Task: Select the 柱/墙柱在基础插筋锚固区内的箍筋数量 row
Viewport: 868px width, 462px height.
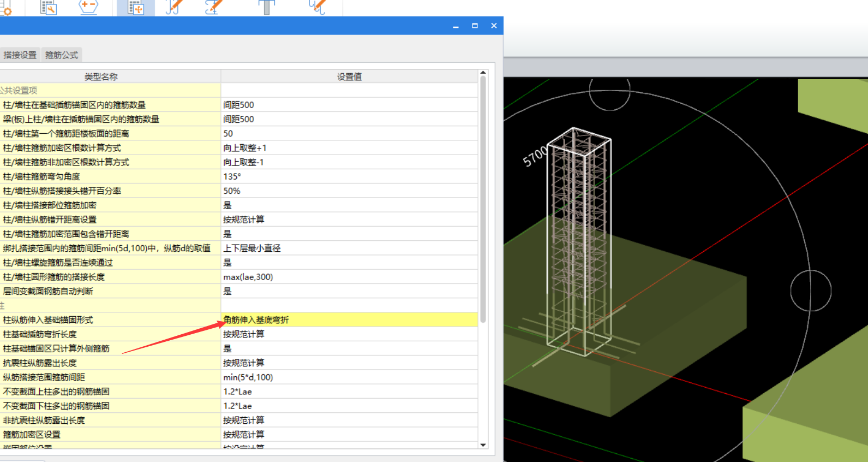Action: (110, 105)
